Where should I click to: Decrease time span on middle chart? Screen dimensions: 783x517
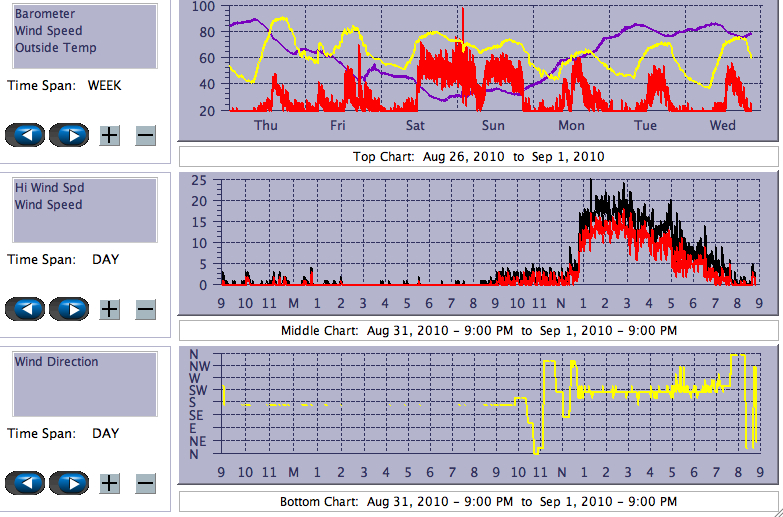(x=145, y=309)
